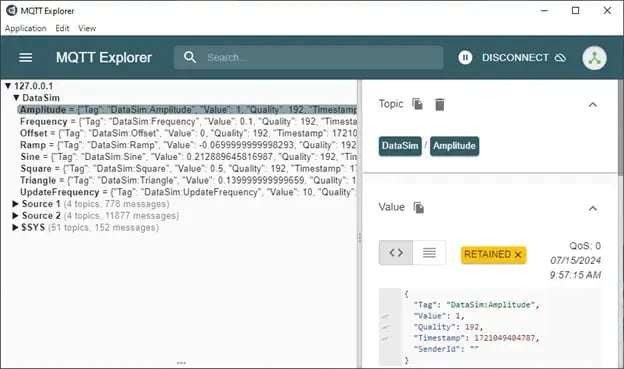
Task: Click the right panel vertical scrollbar
Action: pyautogui.click(x=620, y=127)
